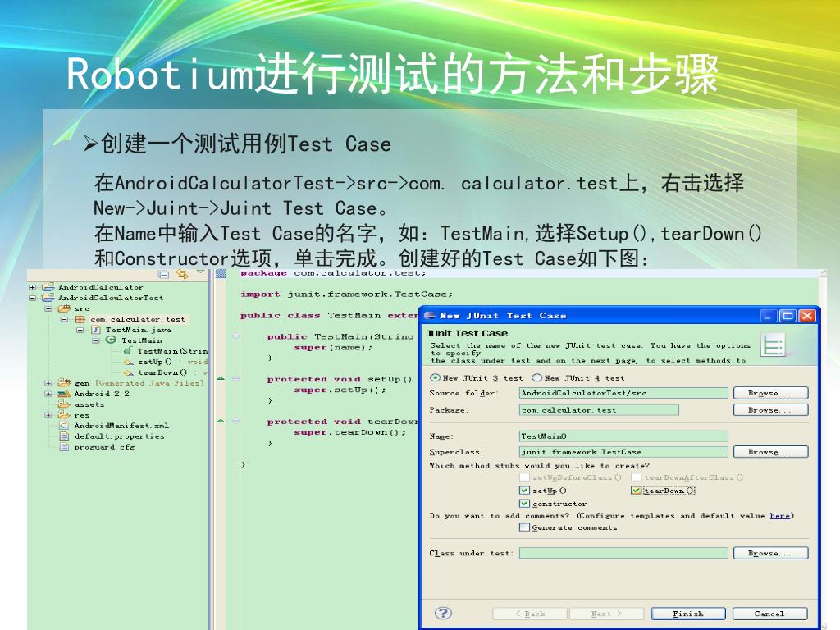The width and height of the screenshot is (840, 630).
Task: Click the tearDown() method icon in tree
Action: (x=128, y=373)
